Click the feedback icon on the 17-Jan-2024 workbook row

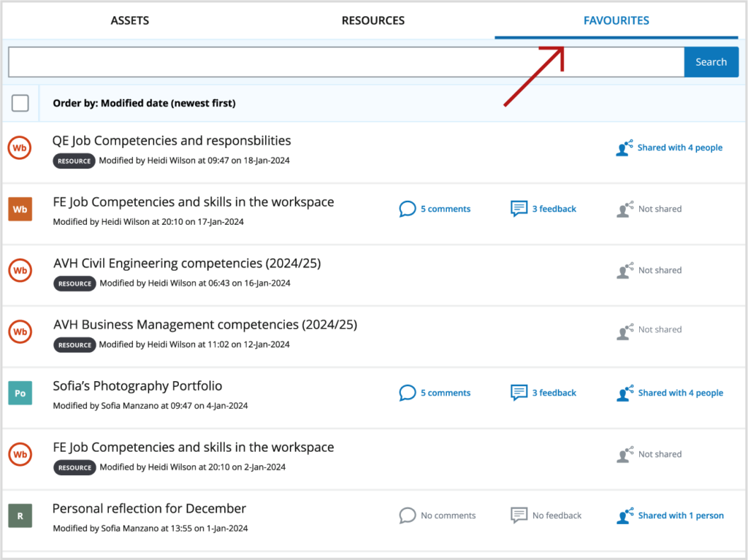519,209
